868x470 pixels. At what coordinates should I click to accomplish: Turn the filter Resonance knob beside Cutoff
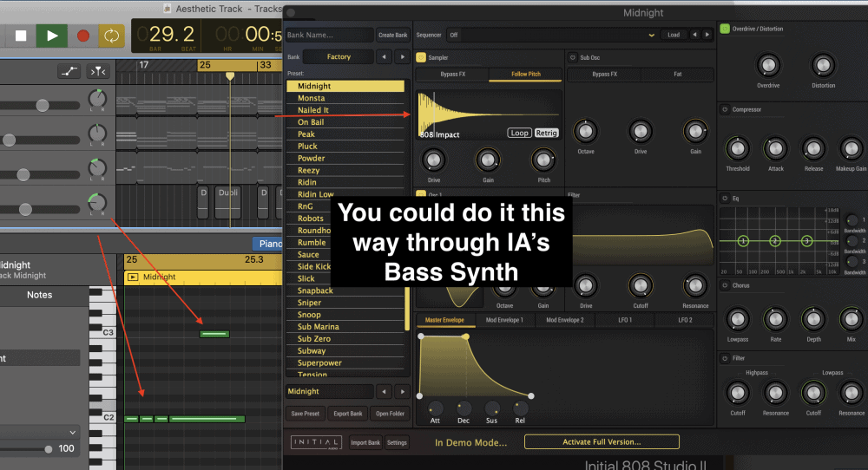(x=694, y=285)
